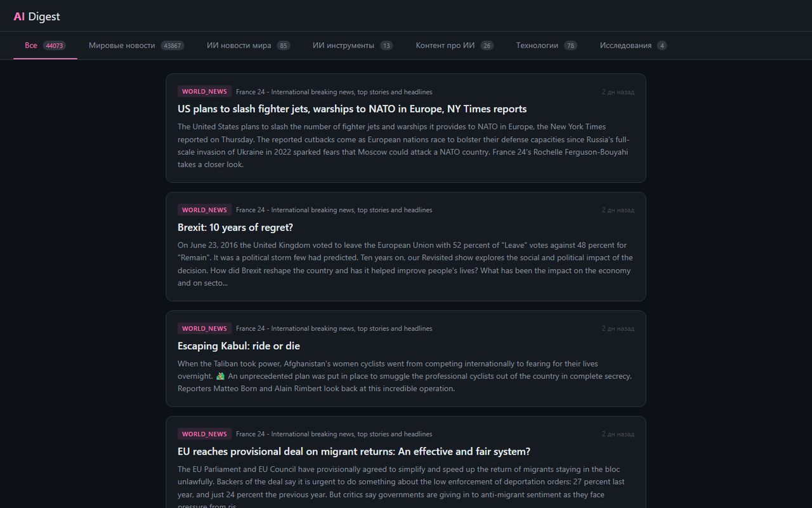Click WORLD_NEWS tag on Escaping Kabul card

[204, 328]
